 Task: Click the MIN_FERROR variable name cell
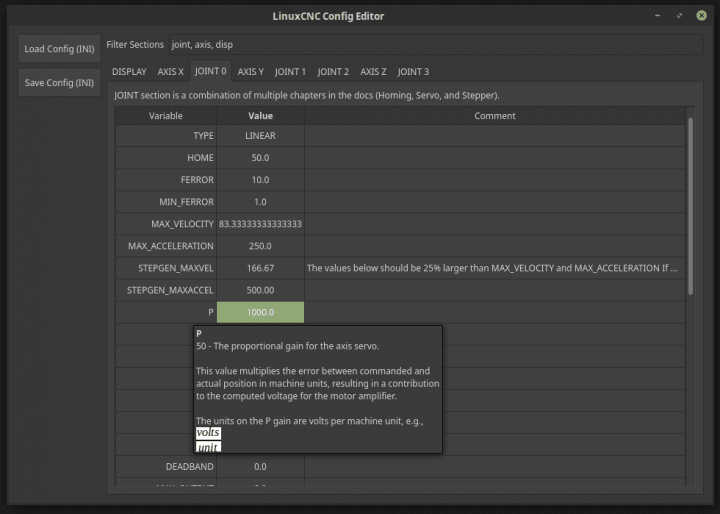tap(166, 202)
